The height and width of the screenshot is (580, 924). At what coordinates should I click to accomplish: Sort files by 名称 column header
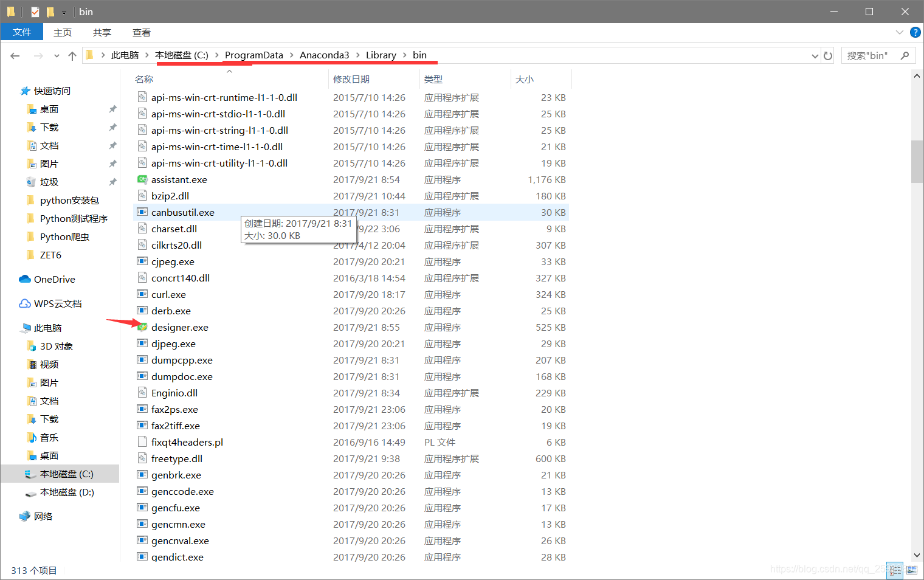coord(144,79)
